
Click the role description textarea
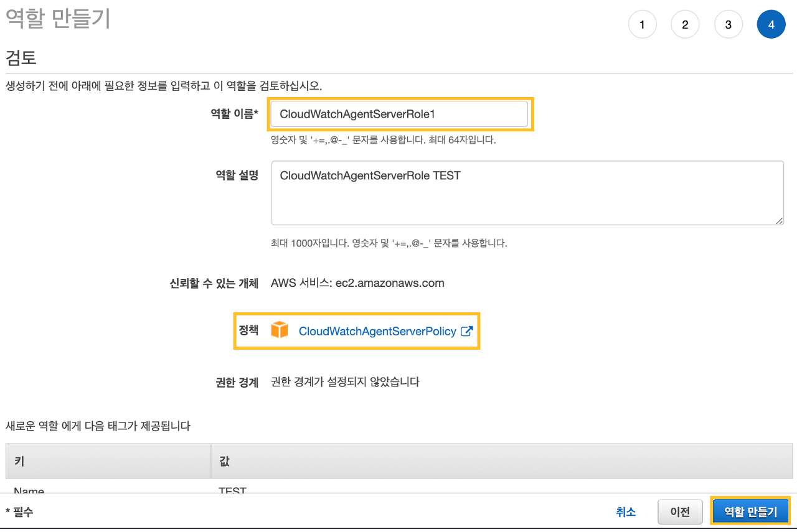527,193
